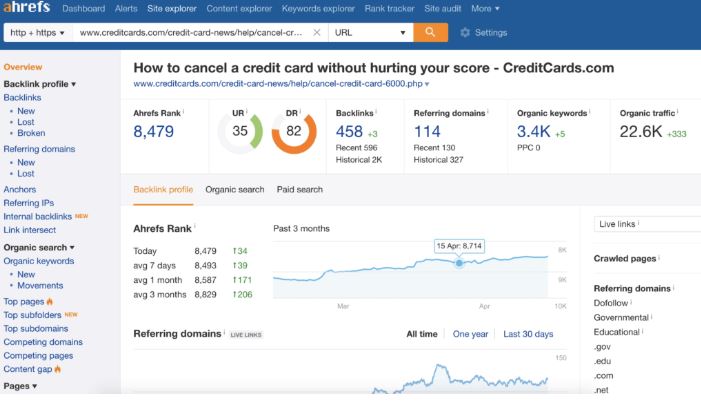This screenshot has height=416, width=701.
Task: Open Settings gear icon
Action: [x=465, y=33]
